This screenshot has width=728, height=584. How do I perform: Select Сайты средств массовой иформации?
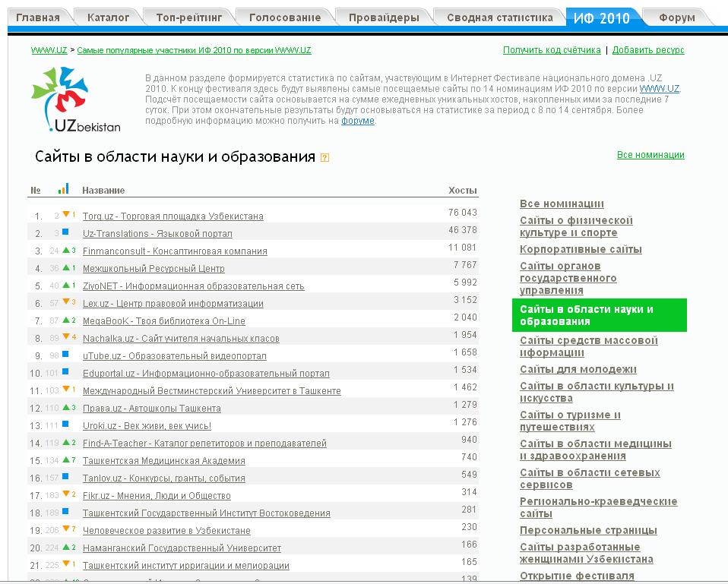pos(589,346)
